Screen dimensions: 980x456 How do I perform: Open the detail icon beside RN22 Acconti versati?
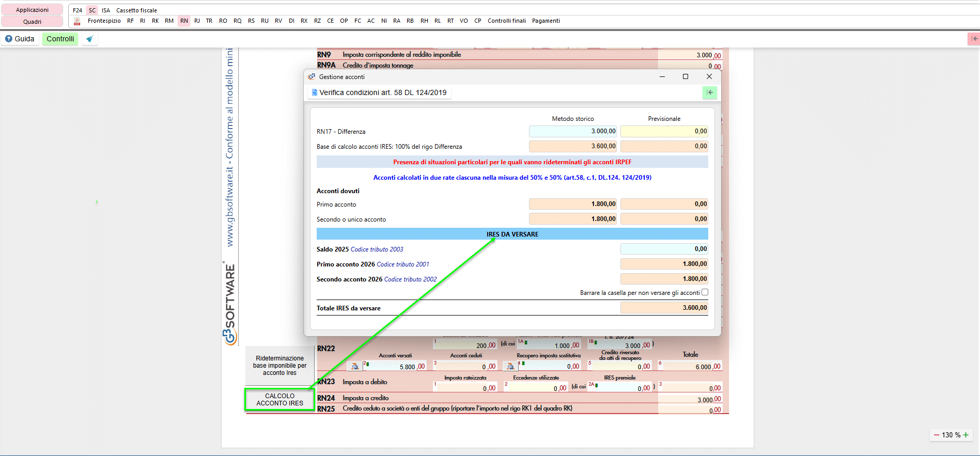[355, 366]
